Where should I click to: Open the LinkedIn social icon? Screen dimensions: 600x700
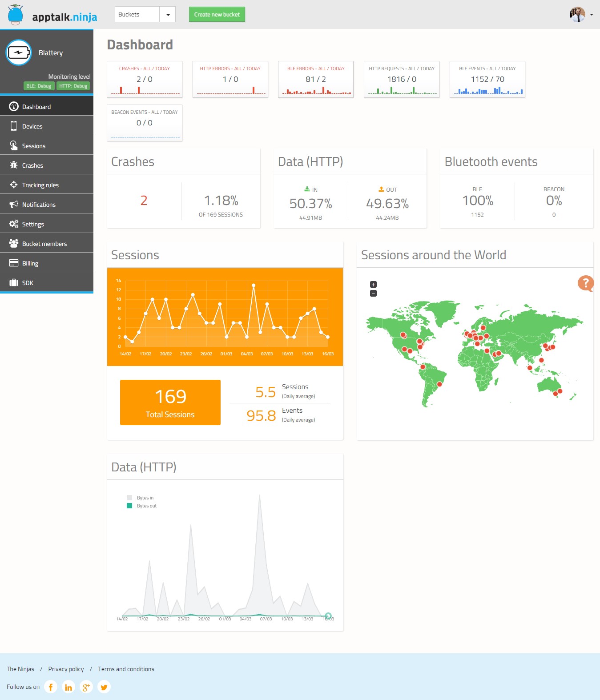coord(68,687)
